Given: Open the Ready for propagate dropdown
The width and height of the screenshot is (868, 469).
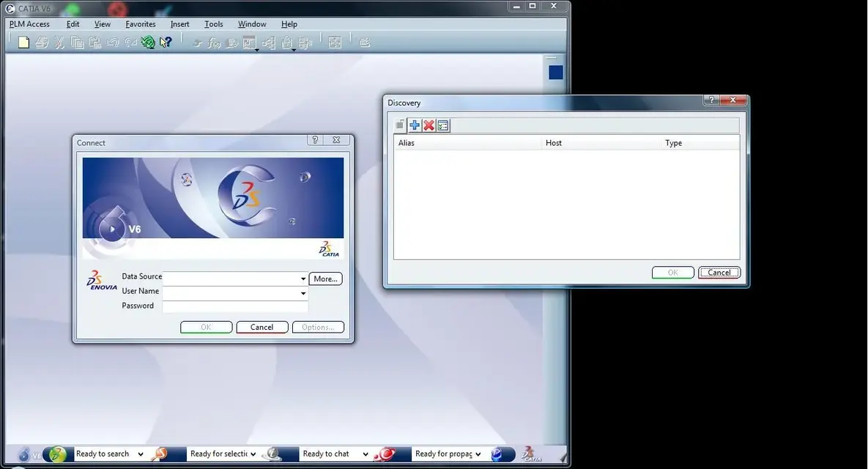Looking at the screenshot, I should click(x=478, y=454).
